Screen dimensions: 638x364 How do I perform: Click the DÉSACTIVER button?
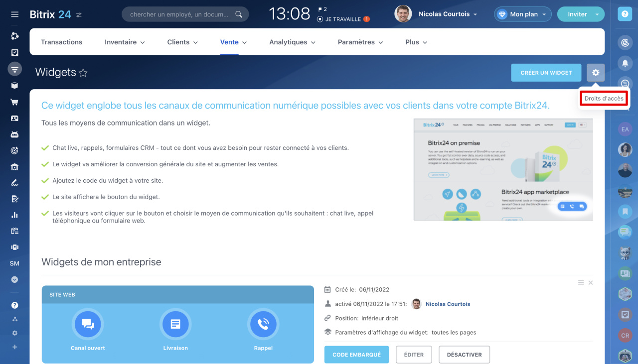pos(464,355)
